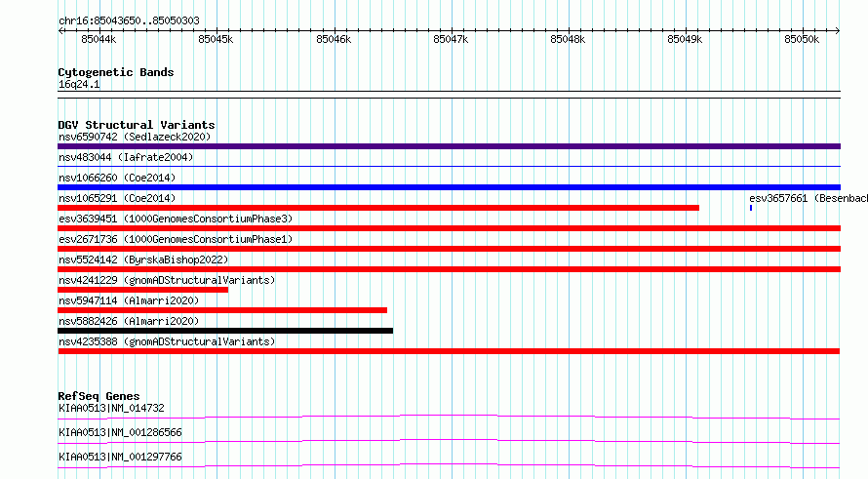Click the 85047k ruler position

[451, 39]
